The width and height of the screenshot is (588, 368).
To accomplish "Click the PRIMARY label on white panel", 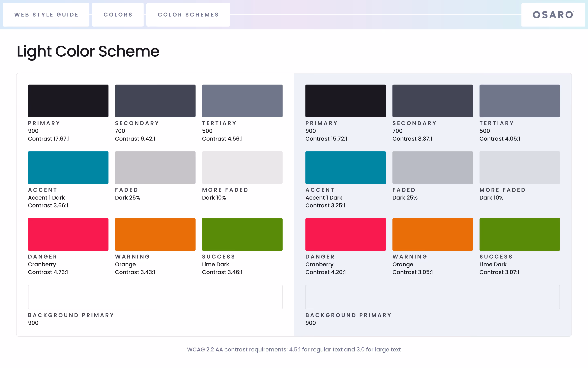I will click(44, 123).
